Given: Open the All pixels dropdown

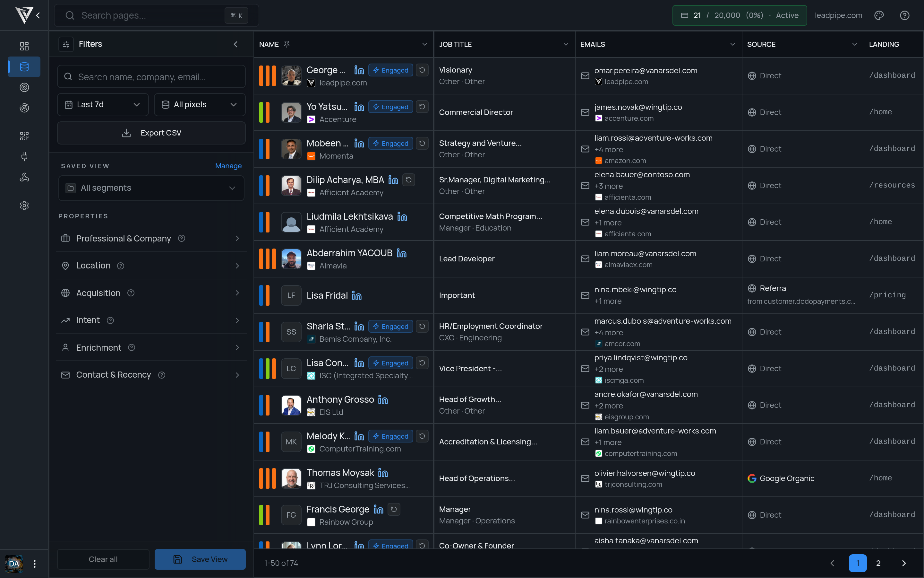Looking at the screenshot, I should pos(200,105).
